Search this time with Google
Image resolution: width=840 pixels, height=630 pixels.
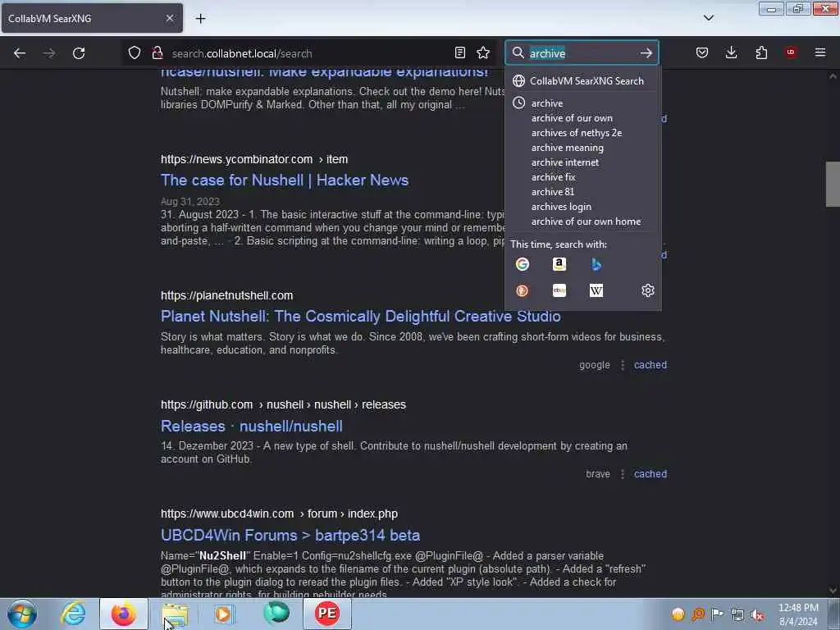click(x=523, y=264)
